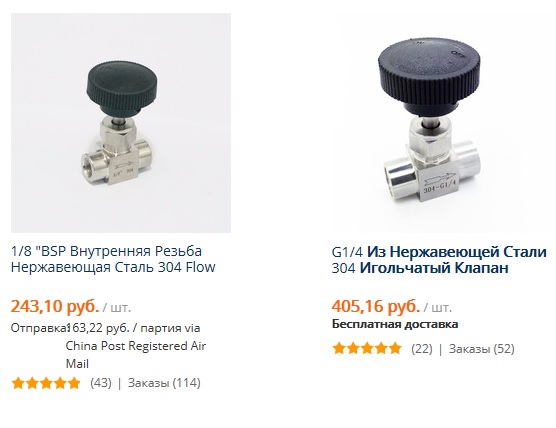Click the 304-G1/4 engraved valve body in the photo

(x=441, y=183)
